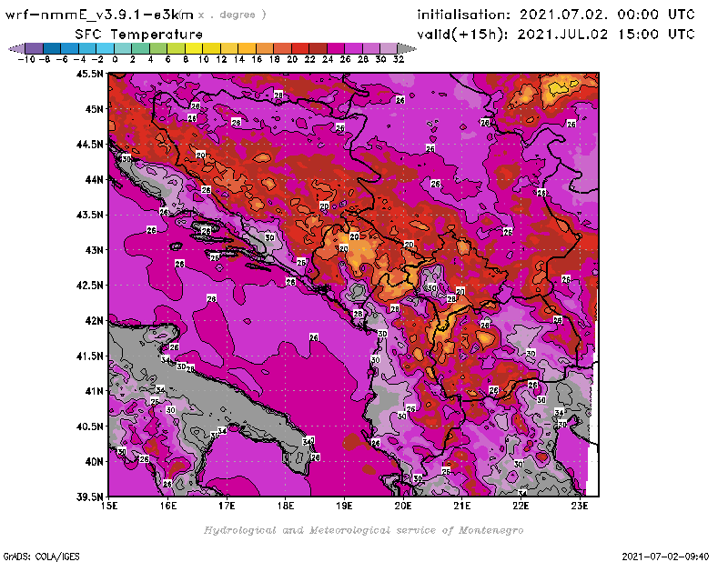Click the legend label -10
Screen dimensions: 728x562
[26, 59]
